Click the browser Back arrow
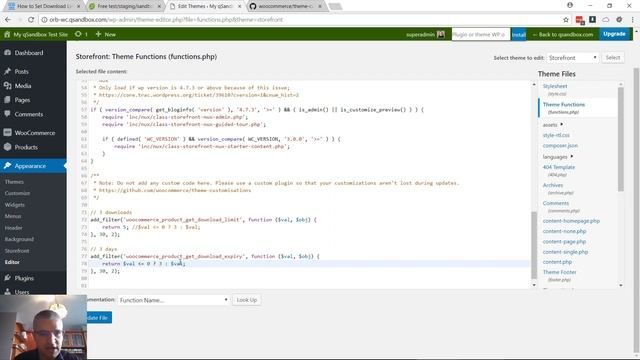Screen dimensions: 640x360 click(x=8, y=20)
